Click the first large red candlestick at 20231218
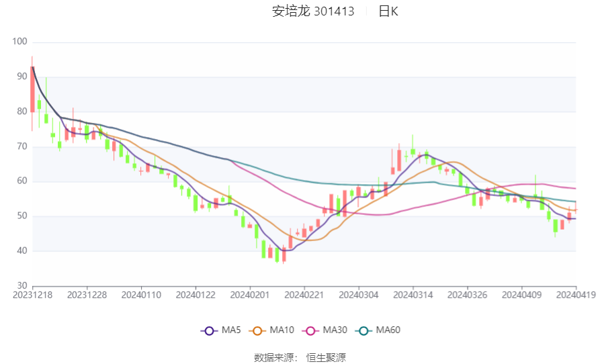This screenshot has width=600, height=364. [32, 89]
